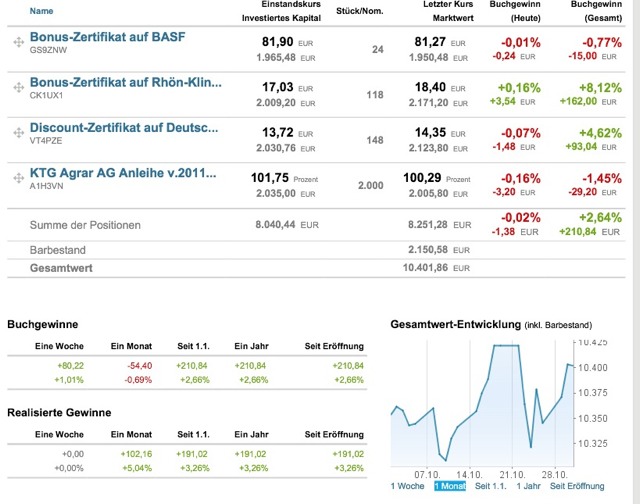Click the move handle icon for BASF certificate
Viewport: 640px width, 504px height.
pos(18,44)
